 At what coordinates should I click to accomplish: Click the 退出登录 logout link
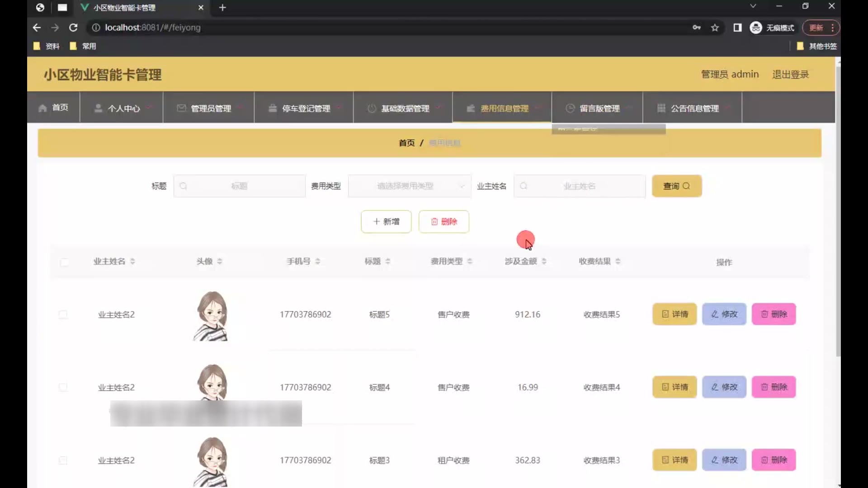pyautogui.click(x=790, y=75)
